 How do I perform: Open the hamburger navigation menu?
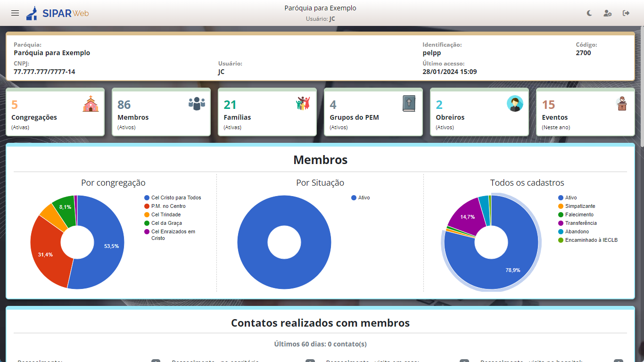pos(15,13)
